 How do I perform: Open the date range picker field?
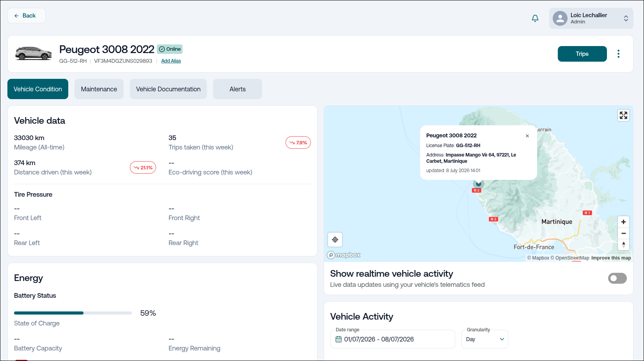coord(392,339)
